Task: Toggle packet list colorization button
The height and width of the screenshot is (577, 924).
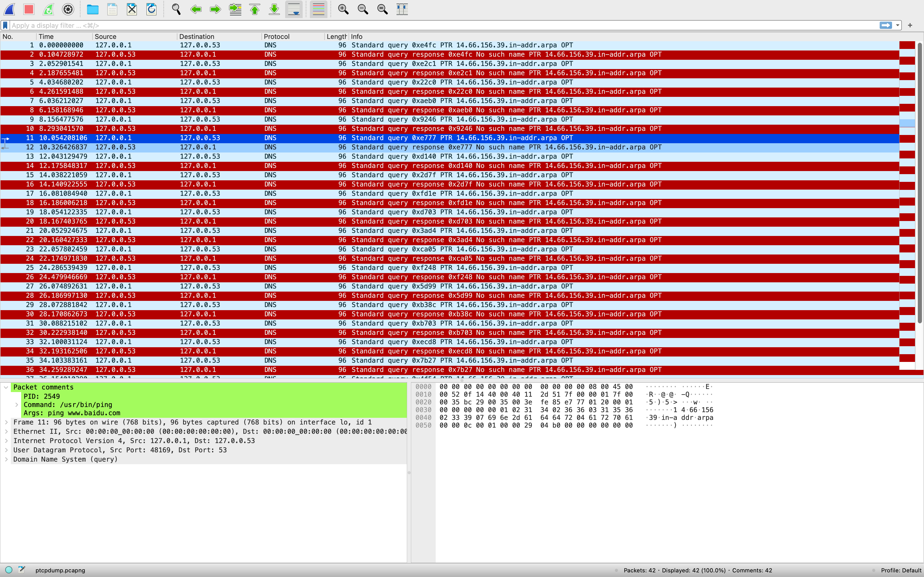Action: point(318,9)
